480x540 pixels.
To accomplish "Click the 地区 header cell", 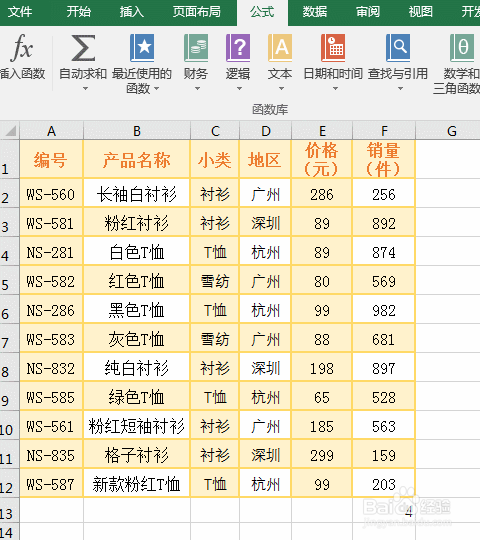I will pos(265,159).
